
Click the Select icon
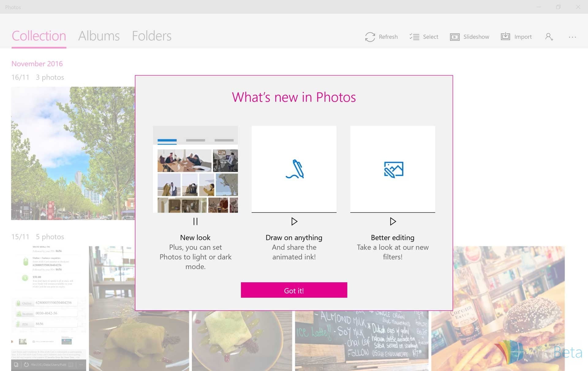pos(414,37)
